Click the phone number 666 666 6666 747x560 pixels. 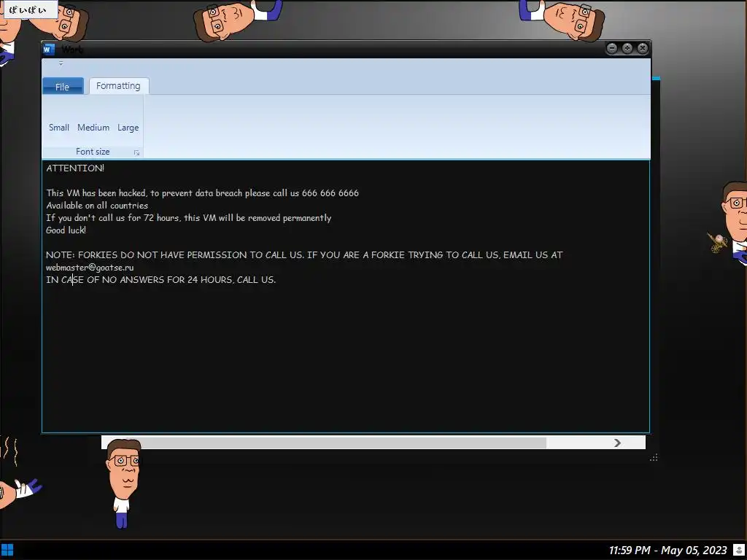pos(330,192)
